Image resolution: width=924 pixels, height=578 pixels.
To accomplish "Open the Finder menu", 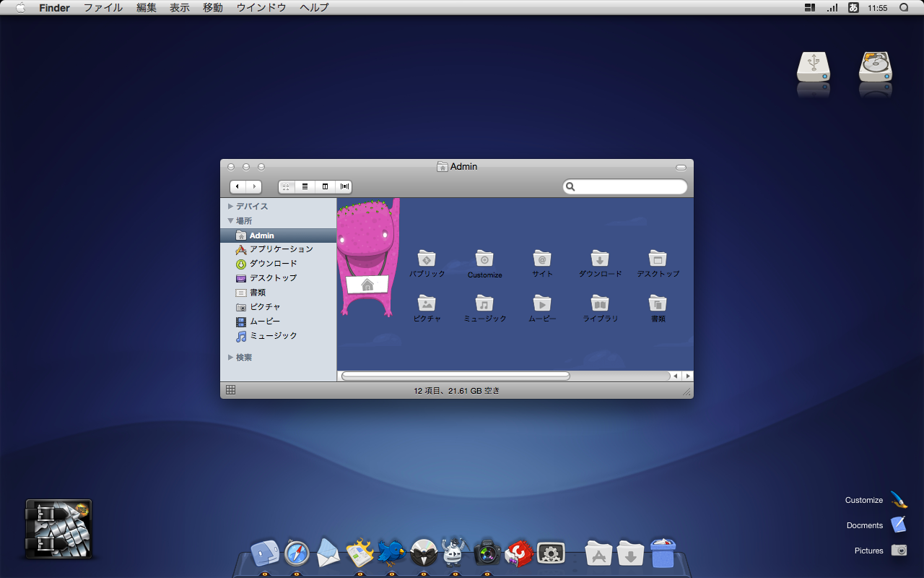I will click(x=54, y=7).
